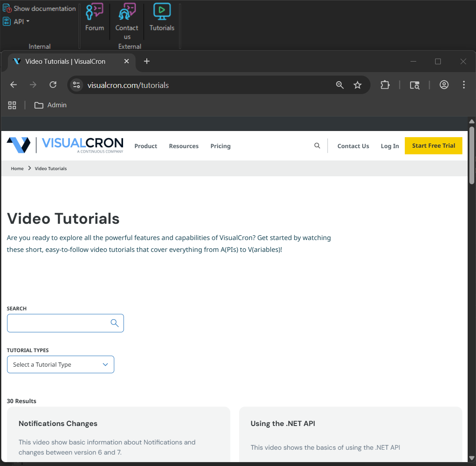Open a new browser tab
The height and width of the screenshot is (466, 476).
coord(147,62)
